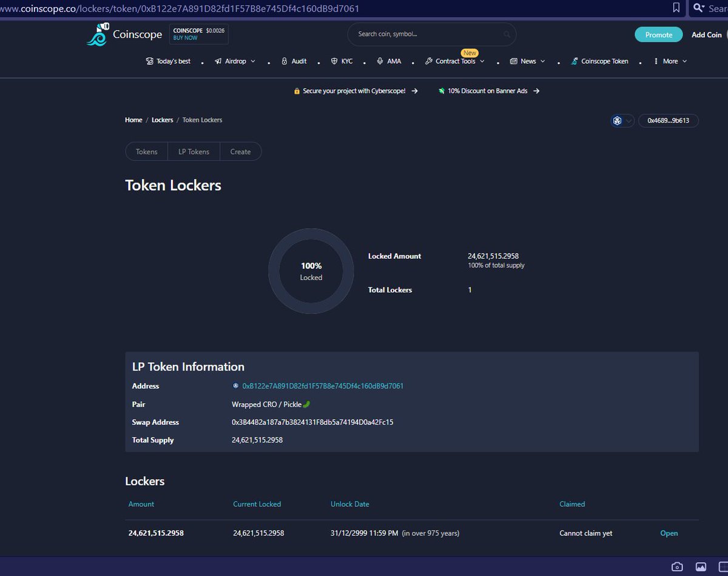Viewport: 728px width, 576px height.
Task: Click Open link in the locker row
Action: click(669, 534)
